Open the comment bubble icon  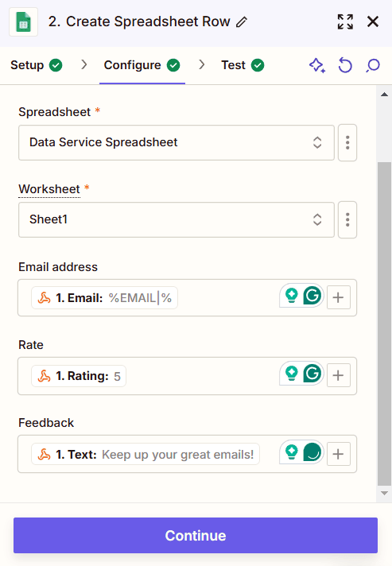(373, 65)
